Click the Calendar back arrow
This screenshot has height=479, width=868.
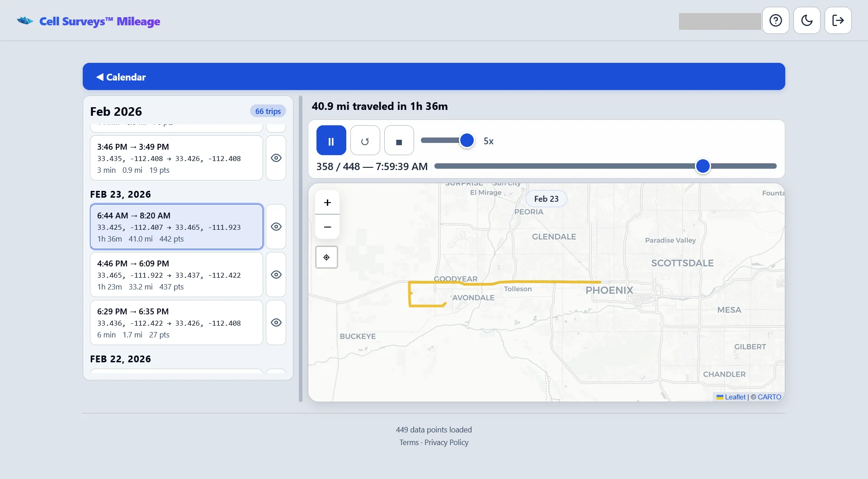click(x=99, y=77)
